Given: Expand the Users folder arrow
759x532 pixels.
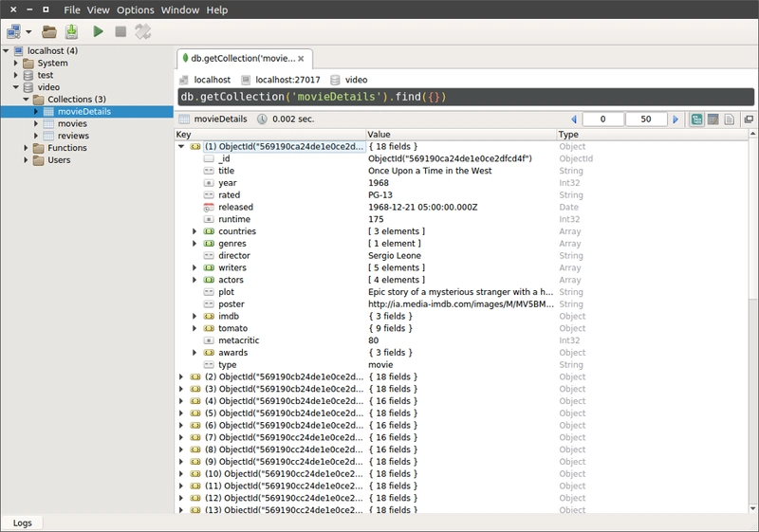Looking at the screenshot, I should click(x=26, y=159).
